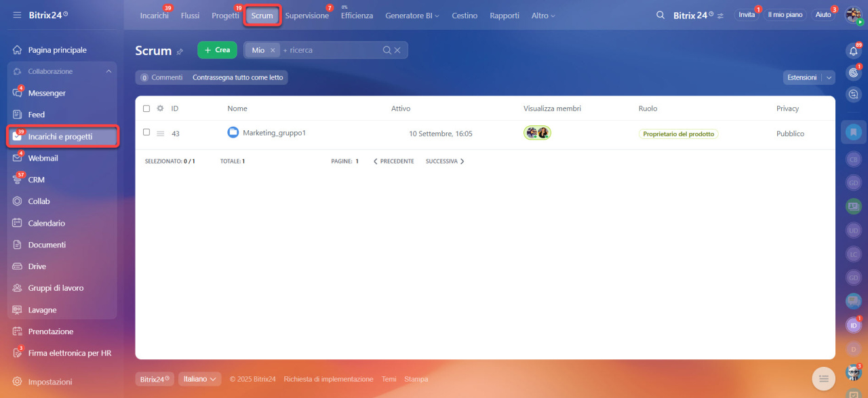Open the spiral Copilot icon in the right panel
The height and width of the screenshot is (398, 868).
coord(854,73)
